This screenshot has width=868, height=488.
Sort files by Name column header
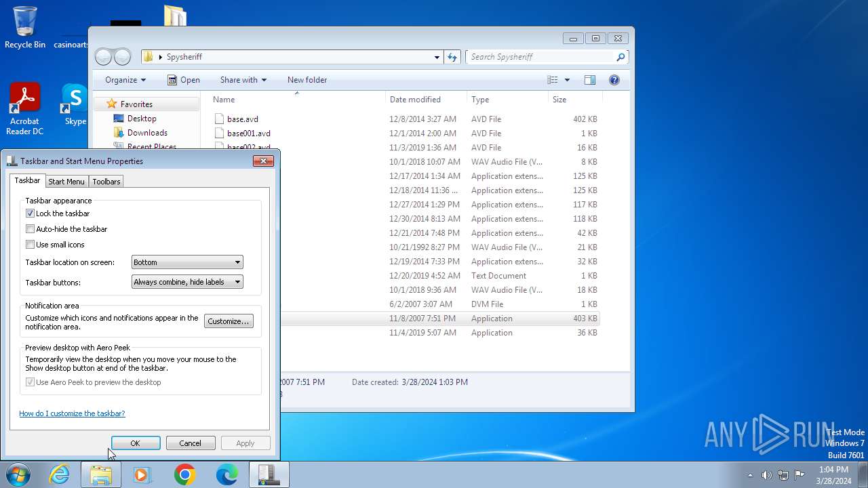click(x=296, y=100)
